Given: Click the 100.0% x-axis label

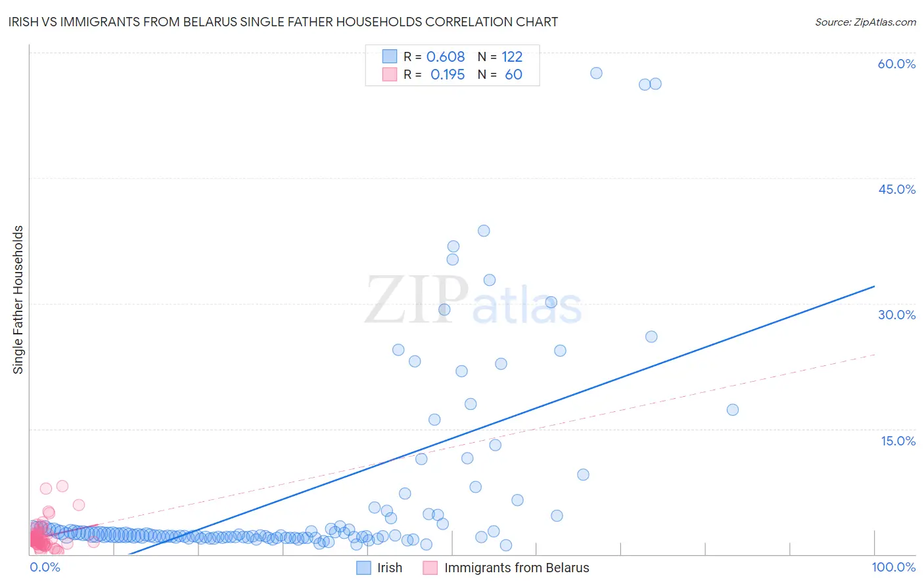Looking at the screenshot, I should coord(894,567).
